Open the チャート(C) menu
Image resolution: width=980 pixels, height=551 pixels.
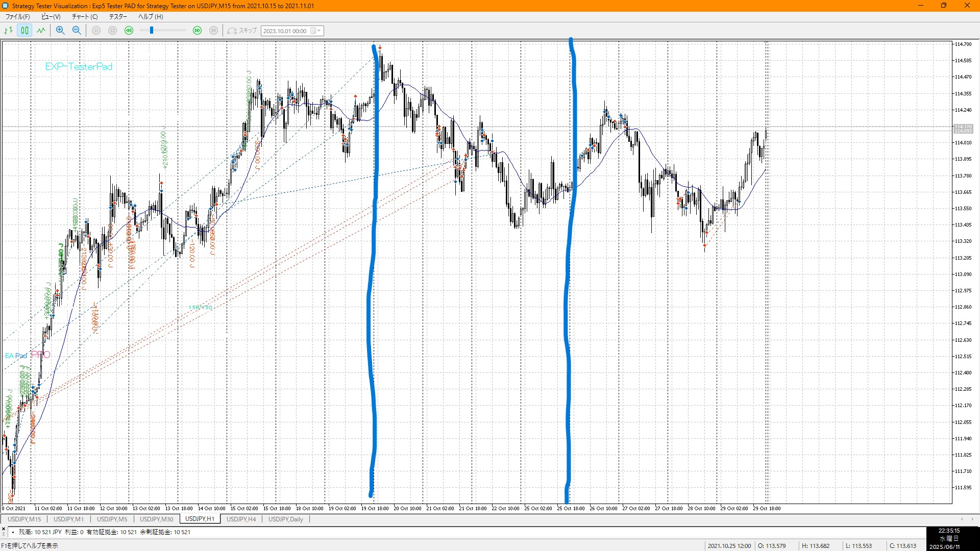(x=85, y=16)
